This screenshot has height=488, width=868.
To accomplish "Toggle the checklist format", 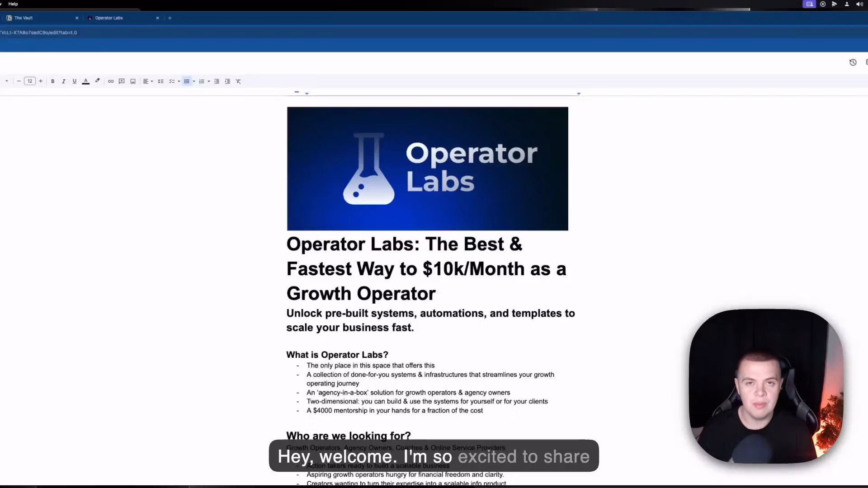I will pos(172,81).
